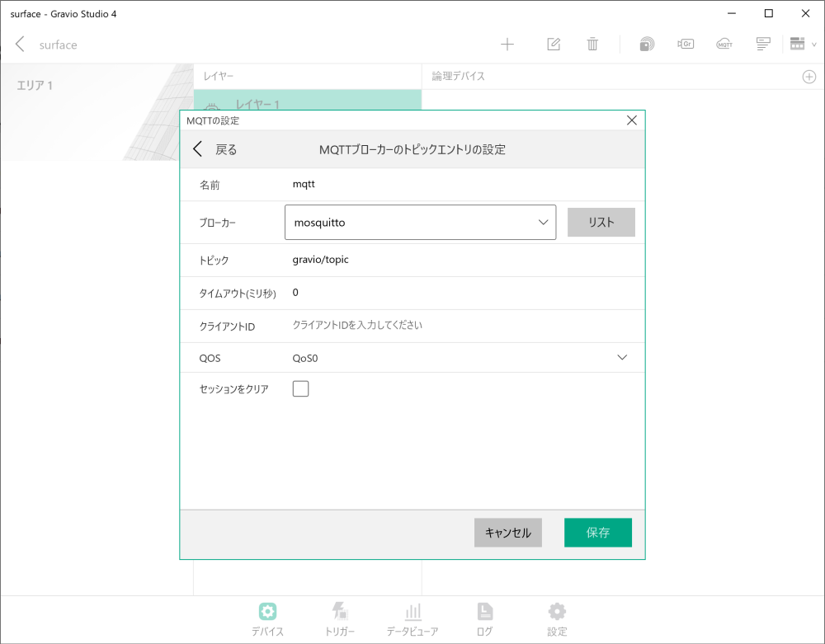Click the Gravio camera (Gr) icon
This screenshot has width=825, height=644.
[686, 43]
